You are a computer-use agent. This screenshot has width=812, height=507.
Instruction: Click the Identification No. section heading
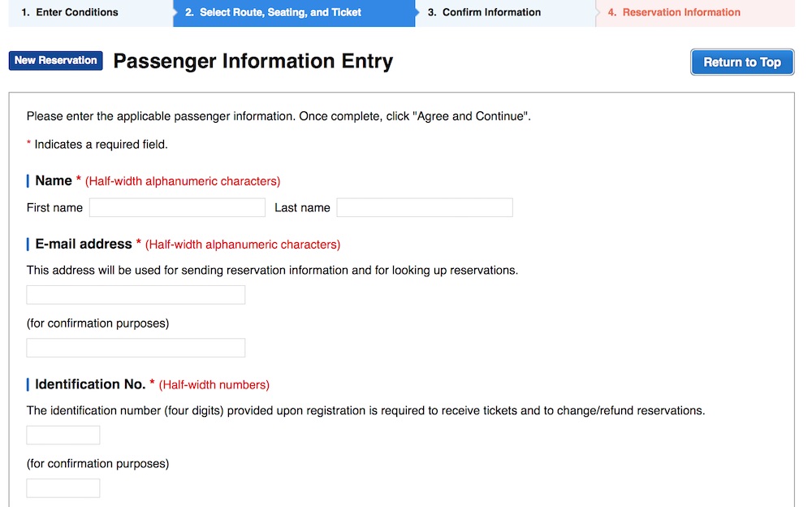click(x=90, y=384)
